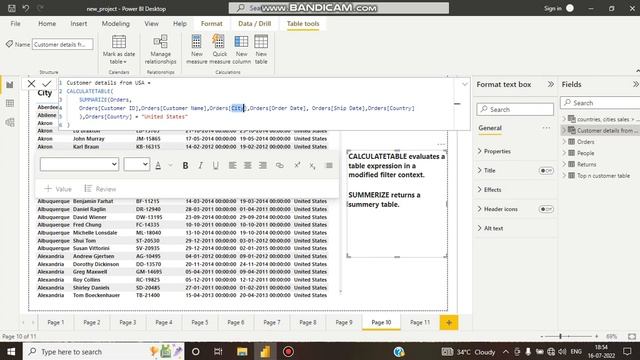Expand the Properties section

494,151
